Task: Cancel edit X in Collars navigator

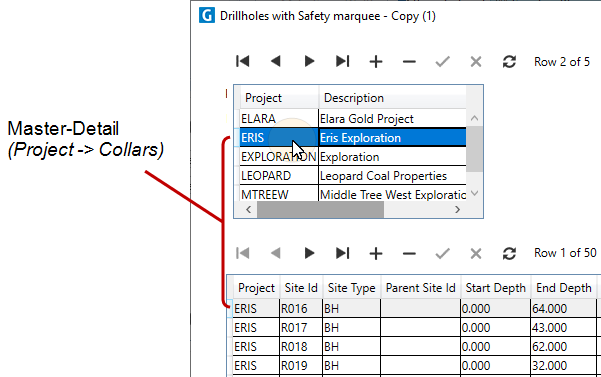Action: point(476,253)
